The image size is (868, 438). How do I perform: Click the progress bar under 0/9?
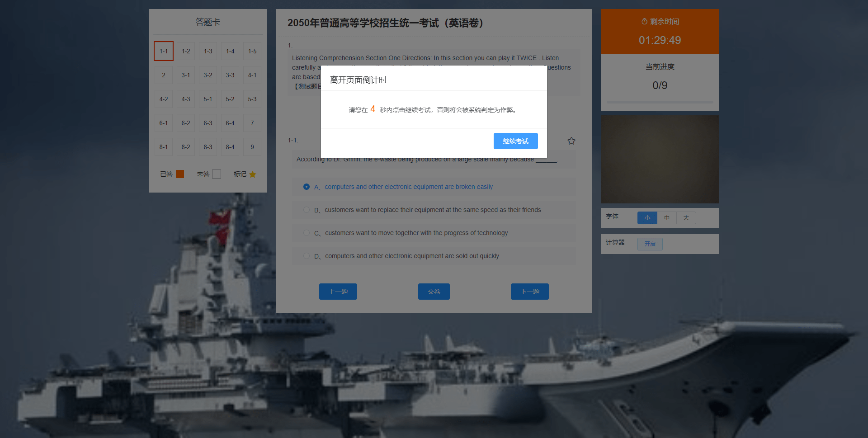[x=660, y=102]
